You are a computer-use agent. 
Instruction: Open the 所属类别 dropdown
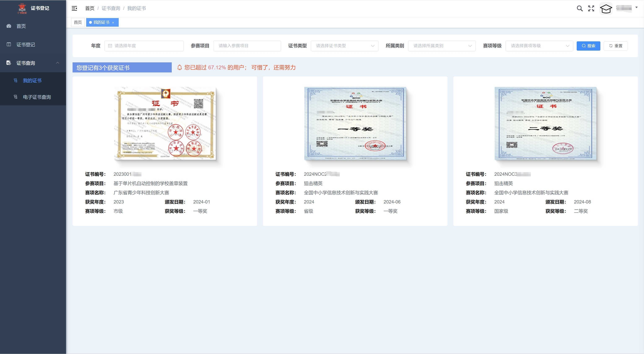[x=441, y=46]
